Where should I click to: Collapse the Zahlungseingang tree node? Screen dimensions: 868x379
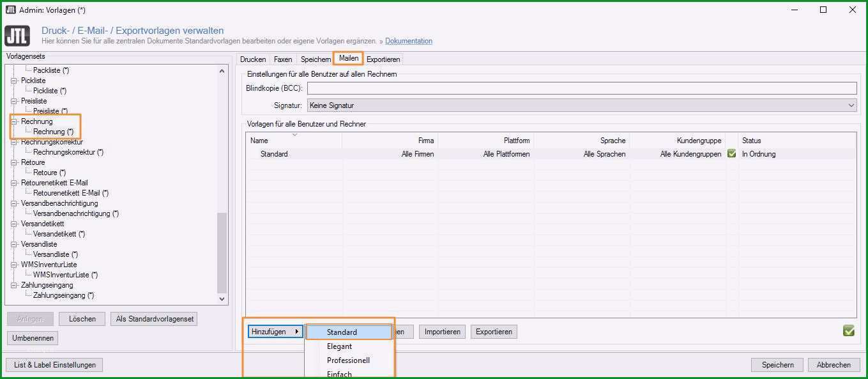click(x=14, y=285)
